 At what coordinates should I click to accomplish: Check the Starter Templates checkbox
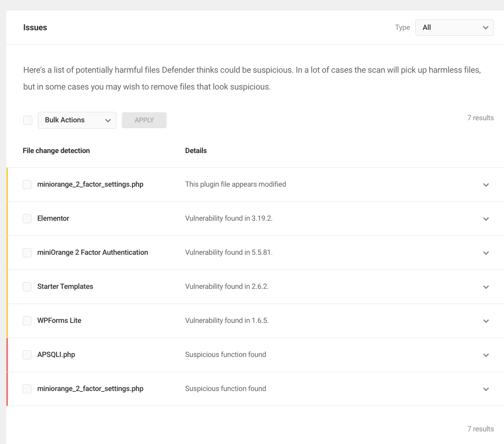pyautogui.click(x=27, y=287)
